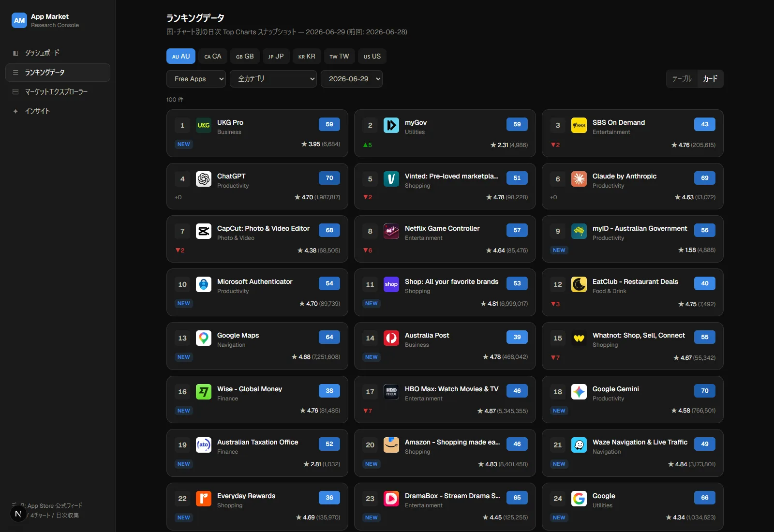This screenshot has width=774, height=532.
Task: Click the round N badge at bottom-left
Action: click(18, 514)
